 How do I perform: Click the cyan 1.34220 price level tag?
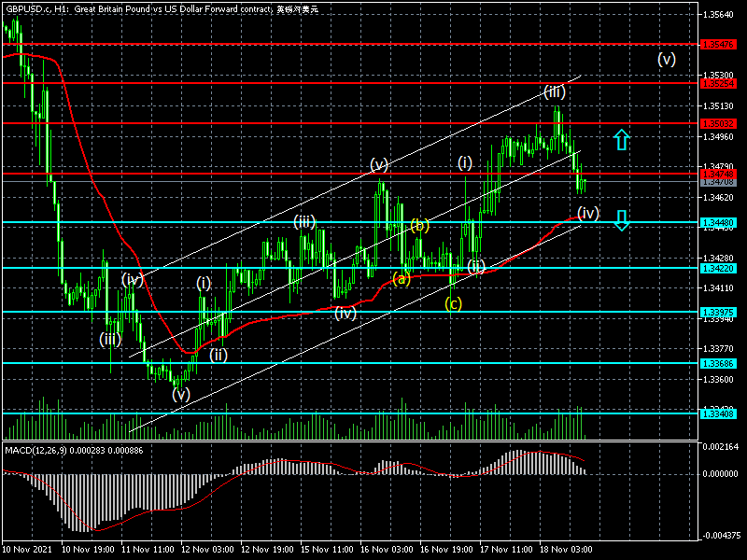pyautogui.click(x=721, y=269)
